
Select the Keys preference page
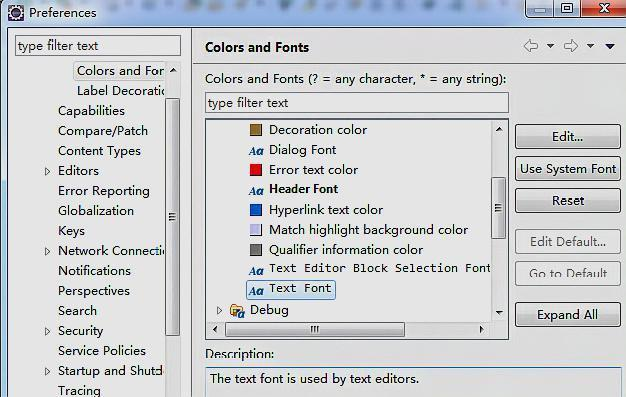point(71,231)
